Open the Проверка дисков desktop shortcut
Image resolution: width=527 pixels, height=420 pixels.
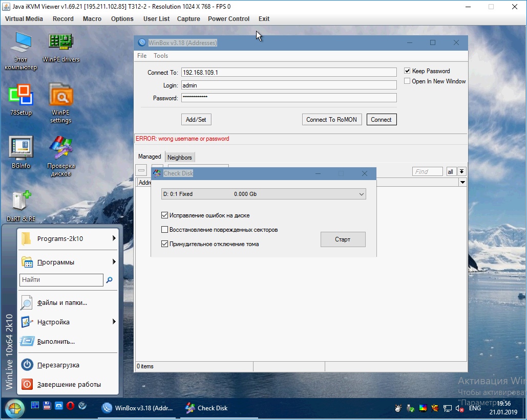[61, 156]
